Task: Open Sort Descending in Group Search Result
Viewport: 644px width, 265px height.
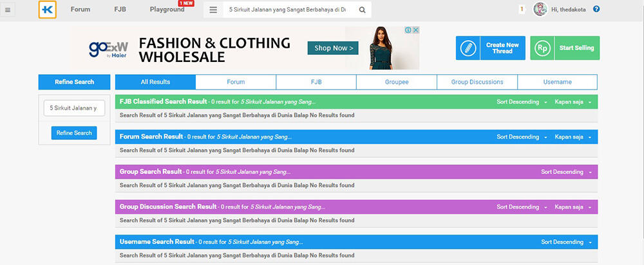Action: tap(566, 172)
